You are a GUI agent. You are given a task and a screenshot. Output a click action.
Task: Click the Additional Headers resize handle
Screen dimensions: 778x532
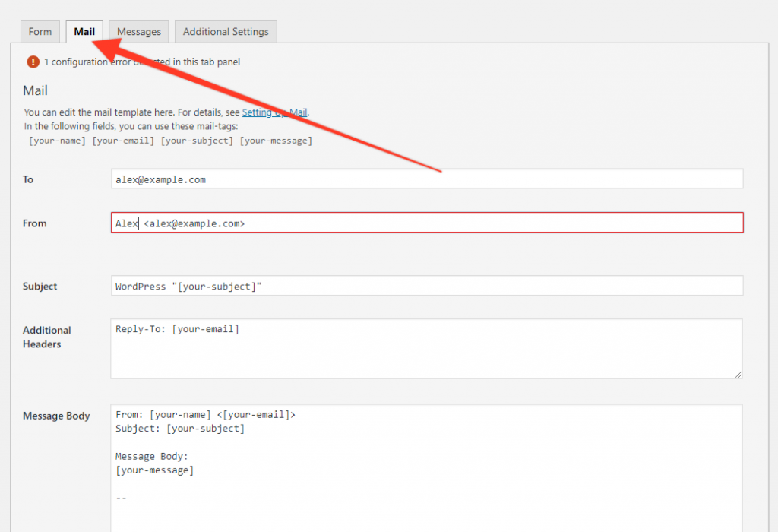pyautogui.click(x=738, y=375)
